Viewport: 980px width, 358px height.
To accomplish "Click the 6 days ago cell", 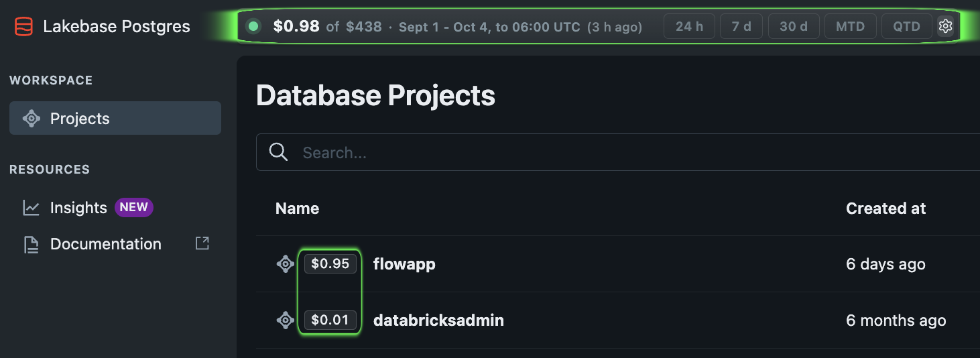I will (x=885, y=264).
